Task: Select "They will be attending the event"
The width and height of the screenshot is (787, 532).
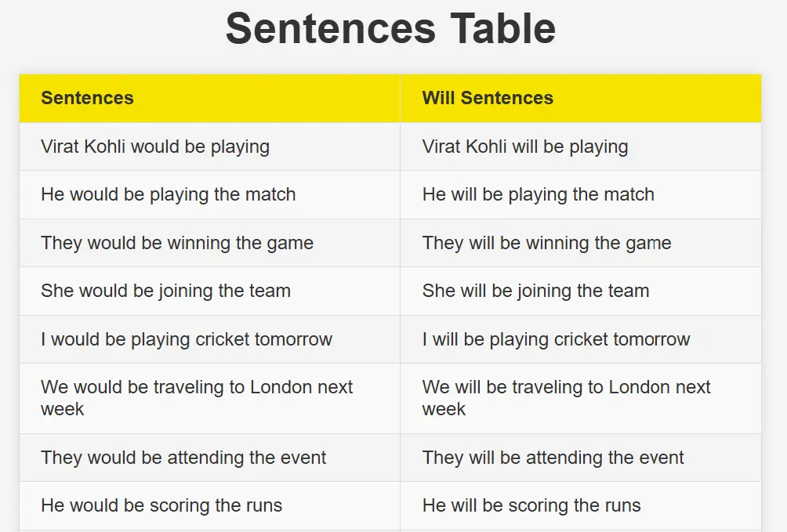Action: pyautogui.click(x=553, y=458)
